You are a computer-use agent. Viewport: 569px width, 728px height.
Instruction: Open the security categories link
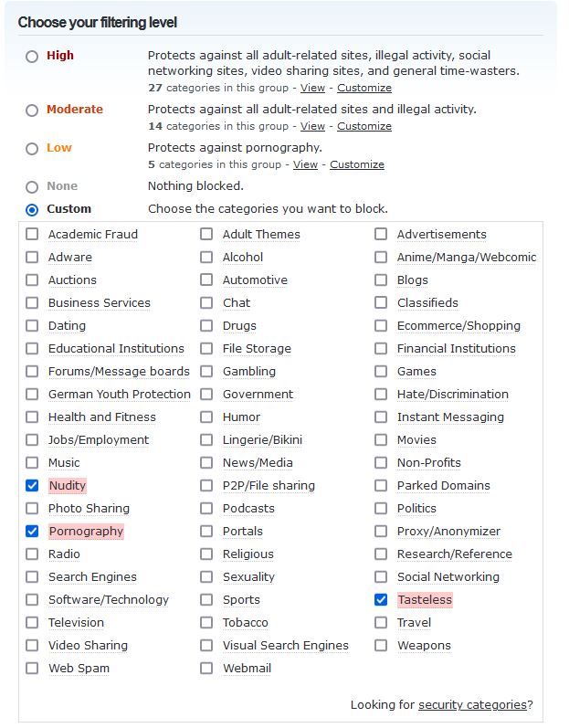click(472, 705)
